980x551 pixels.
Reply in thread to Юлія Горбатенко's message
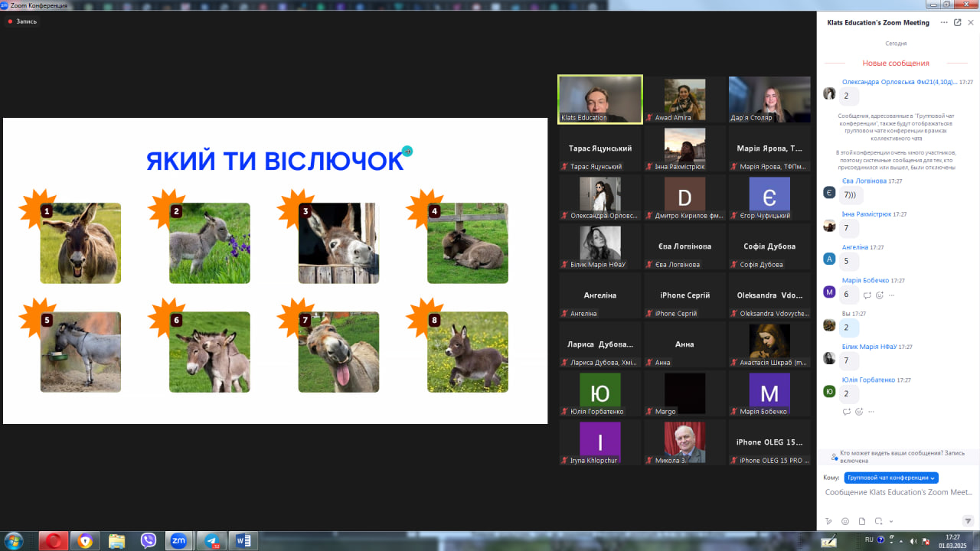tap(846, 412)
